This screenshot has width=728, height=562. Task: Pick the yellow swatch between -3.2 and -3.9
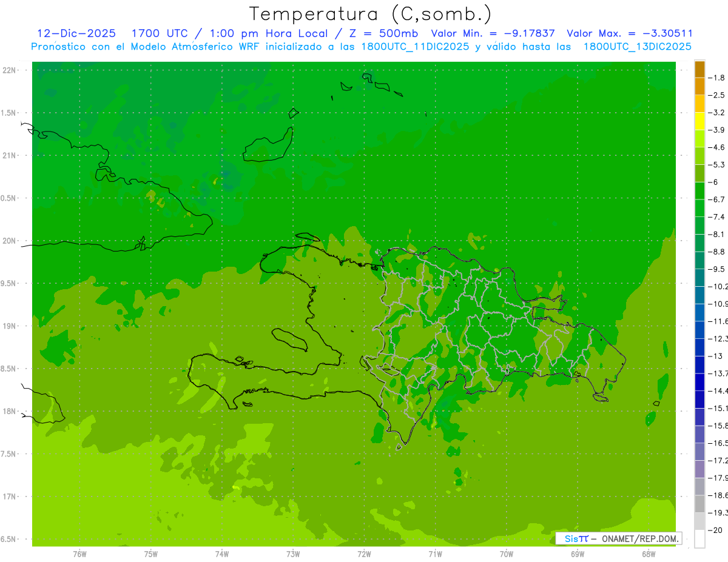pyautogui.click(x=699, y=121)
